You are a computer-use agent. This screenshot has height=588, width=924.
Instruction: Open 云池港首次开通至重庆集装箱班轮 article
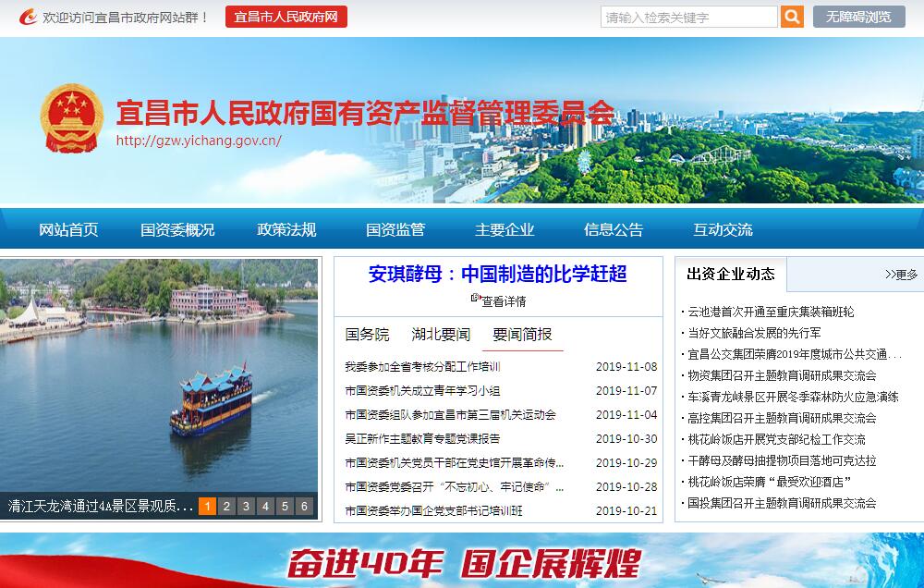tap(771, 312)
